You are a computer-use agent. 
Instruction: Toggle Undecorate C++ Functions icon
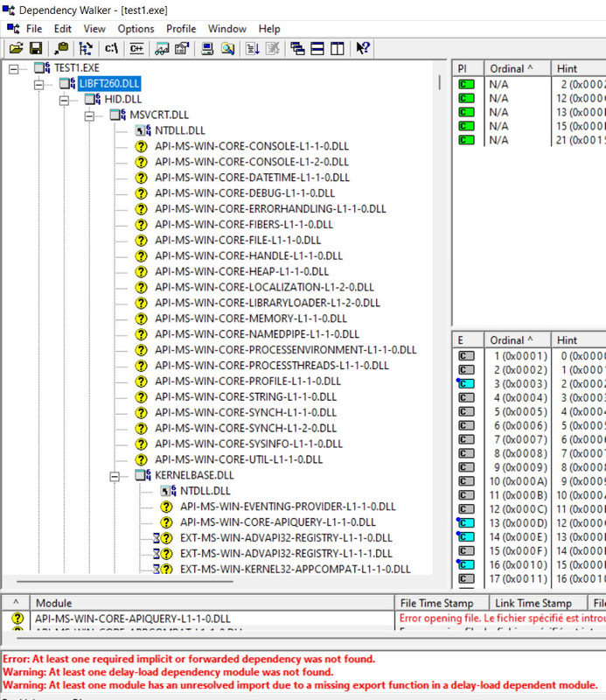click(x=136, y=48)
